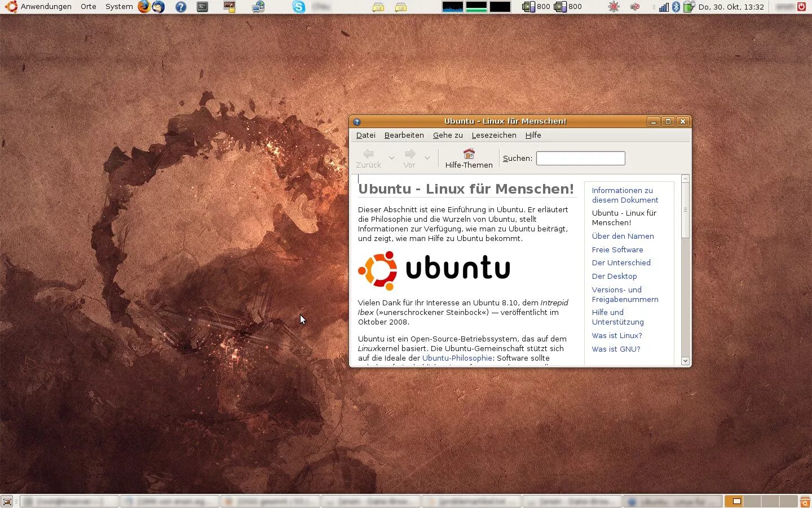Click the network signal bars icon

664,7
